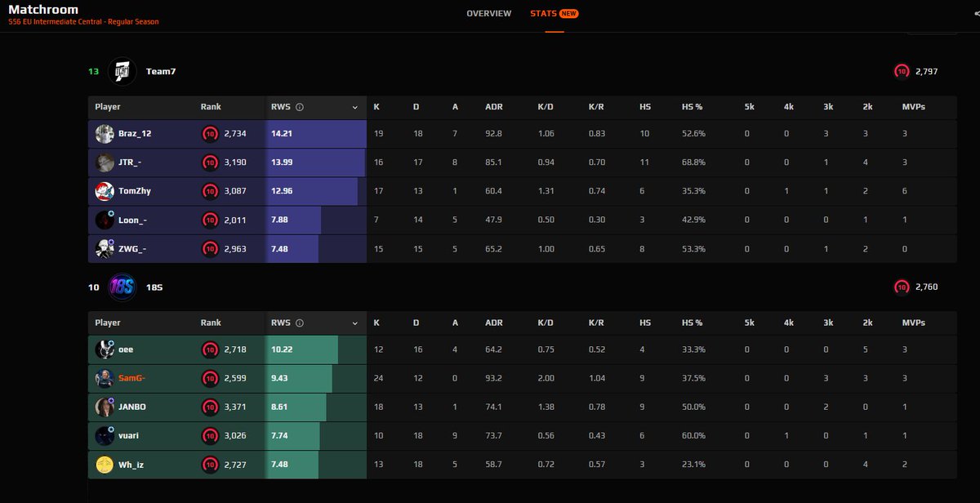The image size is (980, 503).
Task: Open TomZhy player avatar
Action: coord(105,191)
